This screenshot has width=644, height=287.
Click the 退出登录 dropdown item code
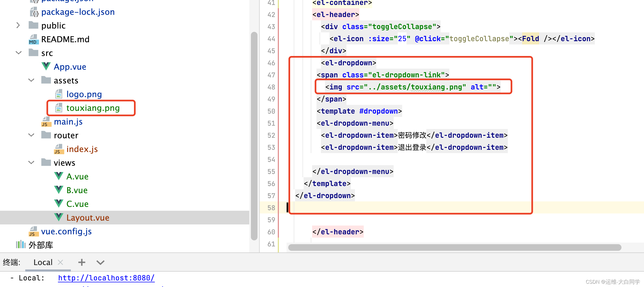414,147
